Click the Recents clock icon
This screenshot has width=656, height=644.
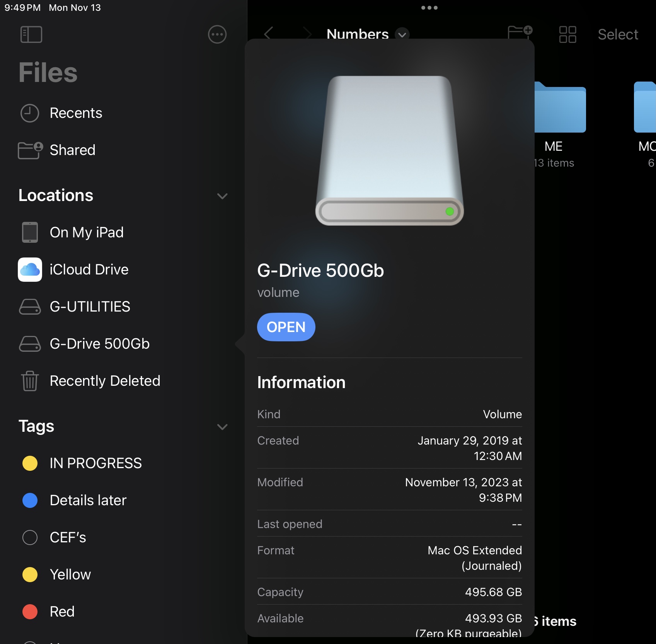point(30,113)
